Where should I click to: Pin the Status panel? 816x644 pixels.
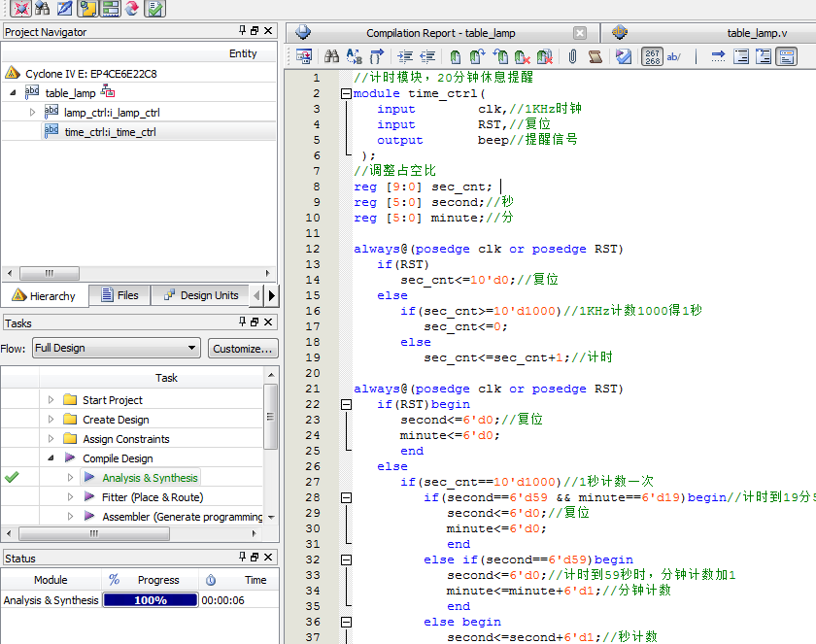[x=242, y=558]
